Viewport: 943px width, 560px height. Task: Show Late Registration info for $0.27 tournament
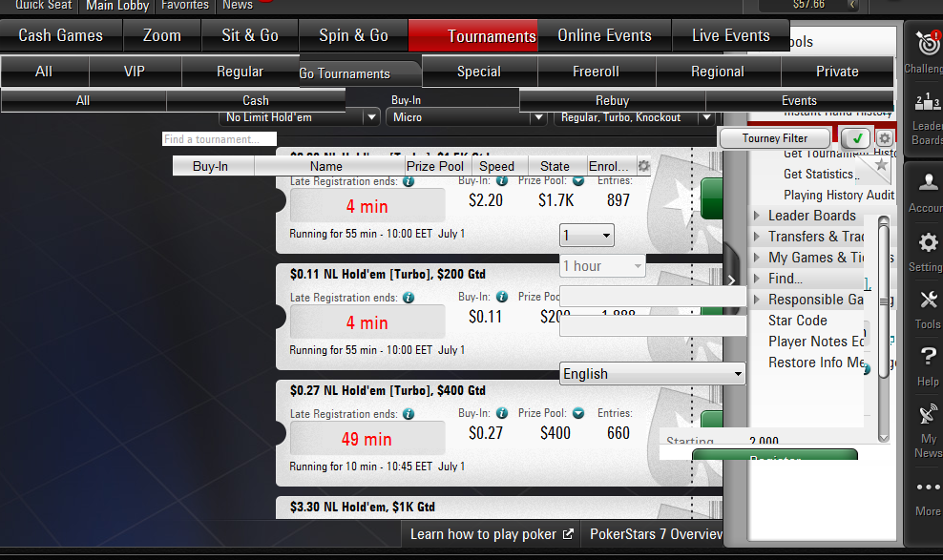point(409,414)
